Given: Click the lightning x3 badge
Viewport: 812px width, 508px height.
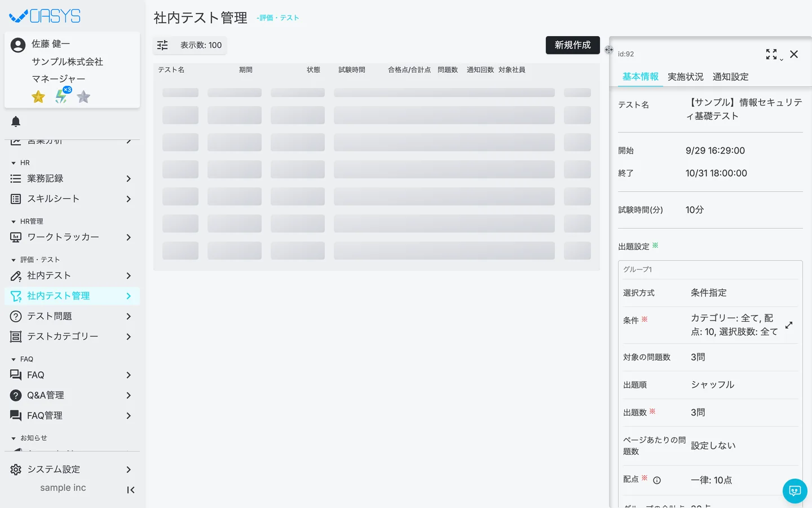Looking at the screenshot, I should 62,96.
